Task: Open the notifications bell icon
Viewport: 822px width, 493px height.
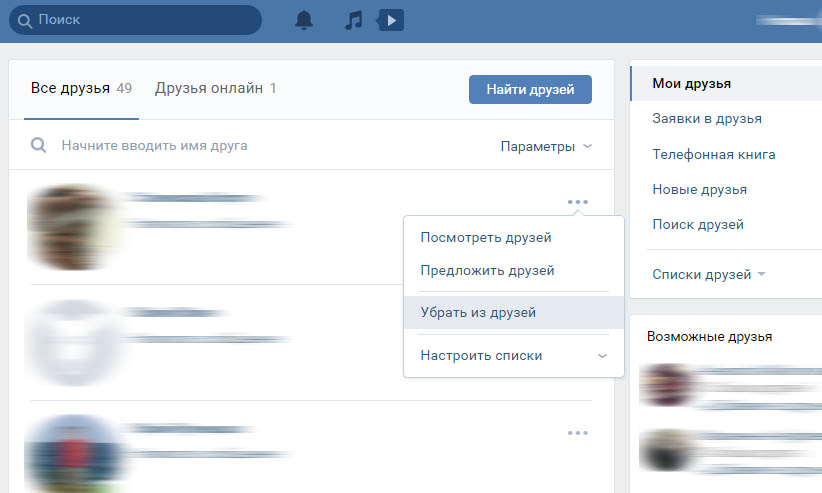Action: coord(304,20)
